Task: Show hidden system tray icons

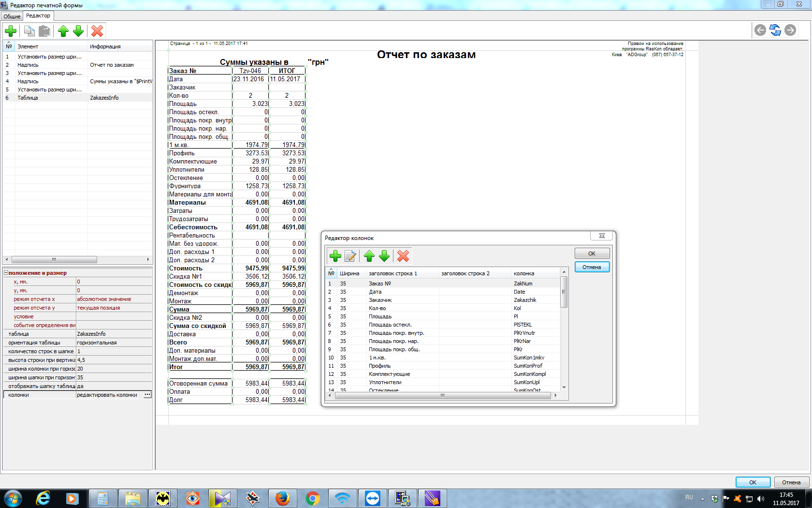Action: 703,499
